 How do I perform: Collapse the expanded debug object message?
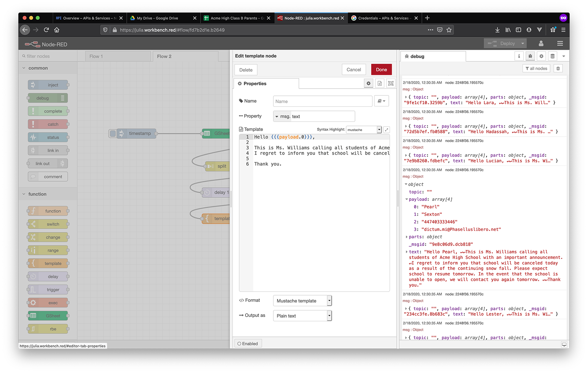406,184
